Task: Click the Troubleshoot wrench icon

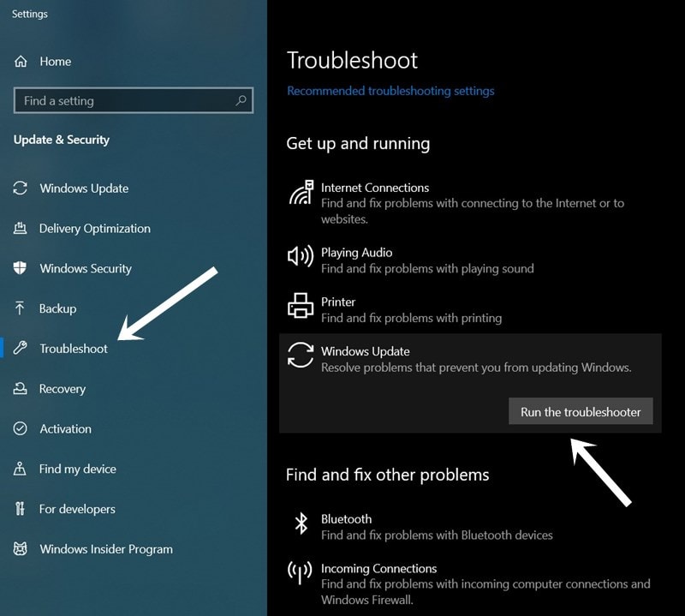Action: [x=20, y=348]
